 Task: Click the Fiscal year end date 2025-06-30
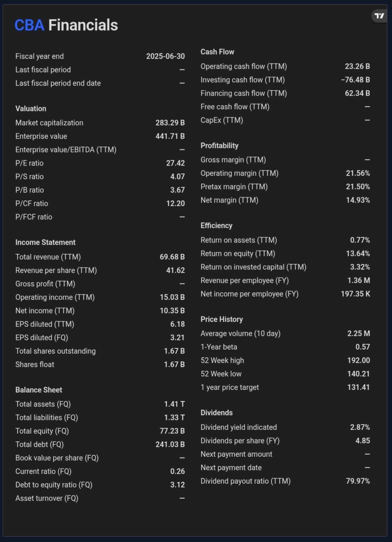pyautogui.click(x=165, y=56)
